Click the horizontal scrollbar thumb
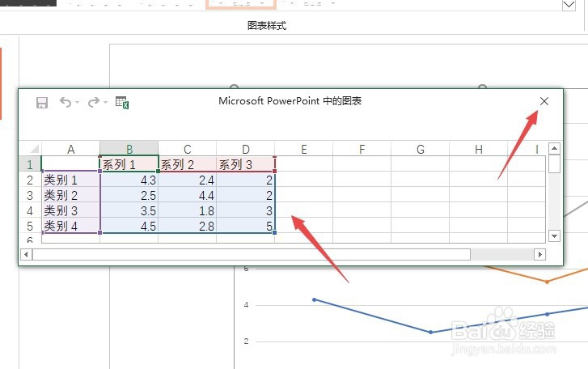 click(x=252, y=255)
